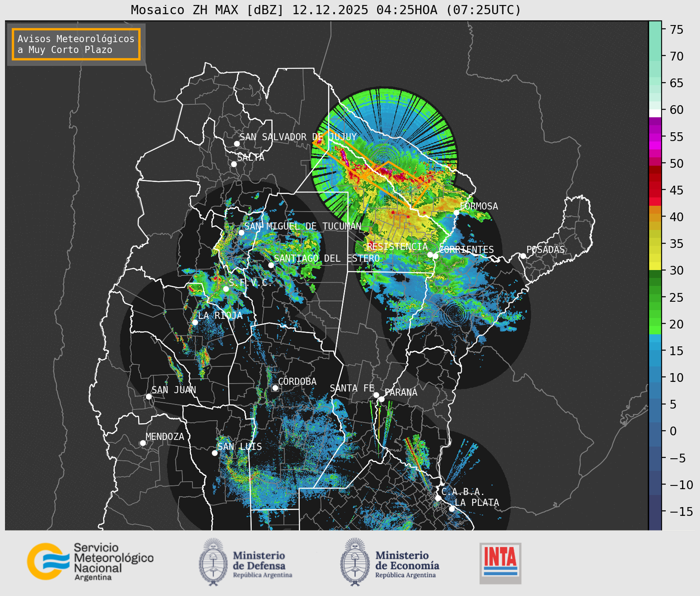This screenshot has width=700, height=596.
Task: Click the Posadas city marker dot
Action: [523, 256]
